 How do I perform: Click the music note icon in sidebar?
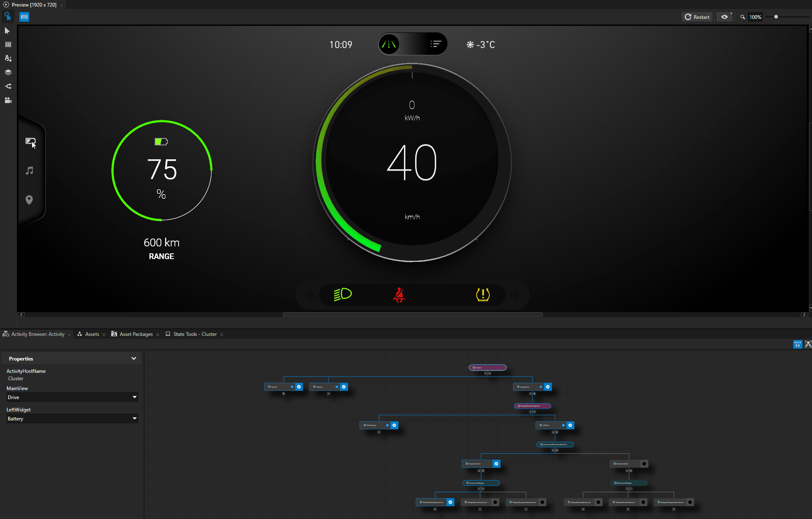(30, 171)
